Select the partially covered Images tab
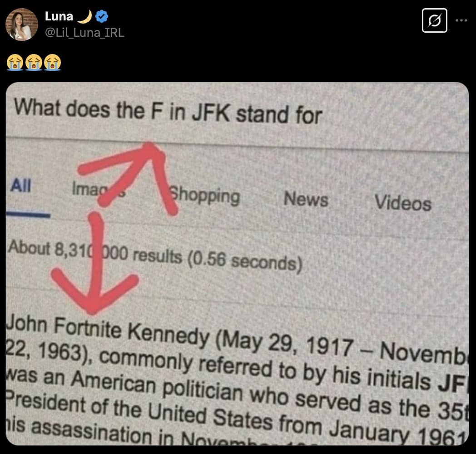This screenshot has width=476, height=454. click(98, 189)
